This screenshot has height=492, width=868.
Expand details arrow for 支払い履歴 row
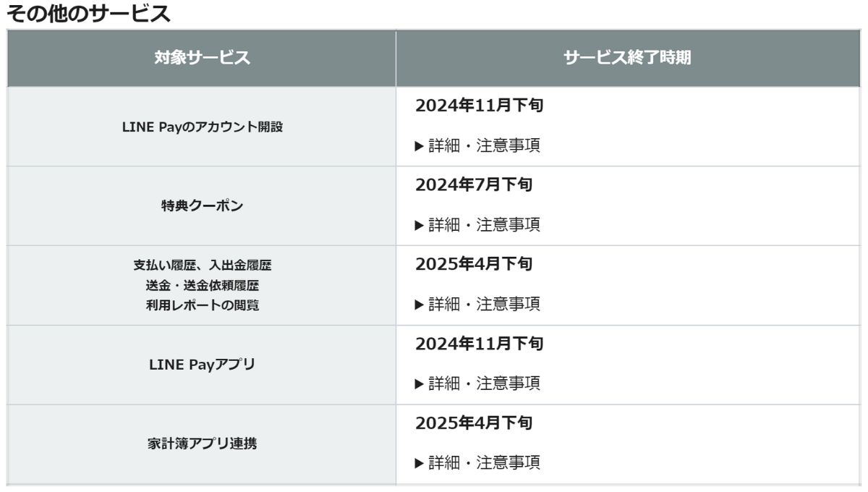(x=419, y=304)
